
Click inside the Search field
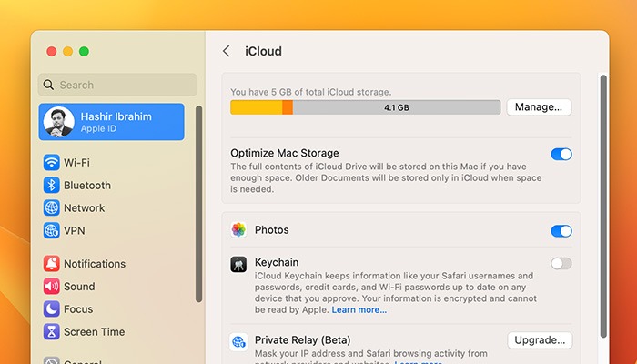[x=117, y=85]
